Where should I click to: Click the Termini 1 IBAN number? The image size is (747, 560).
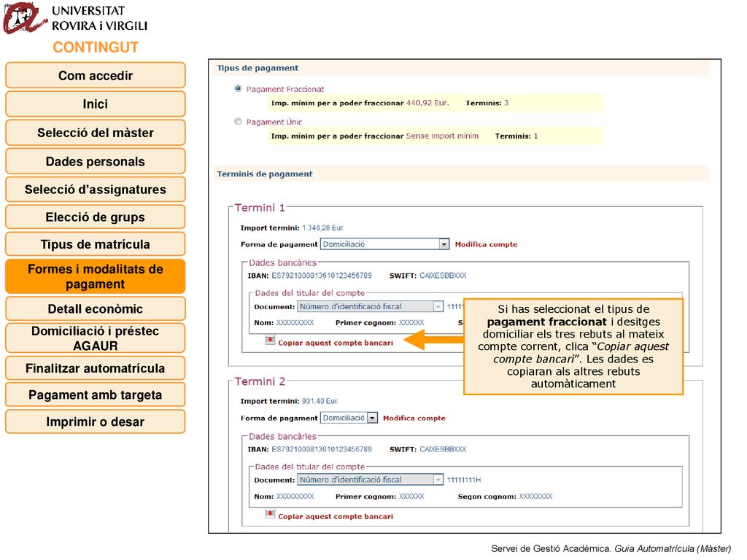tap(322, 276)
